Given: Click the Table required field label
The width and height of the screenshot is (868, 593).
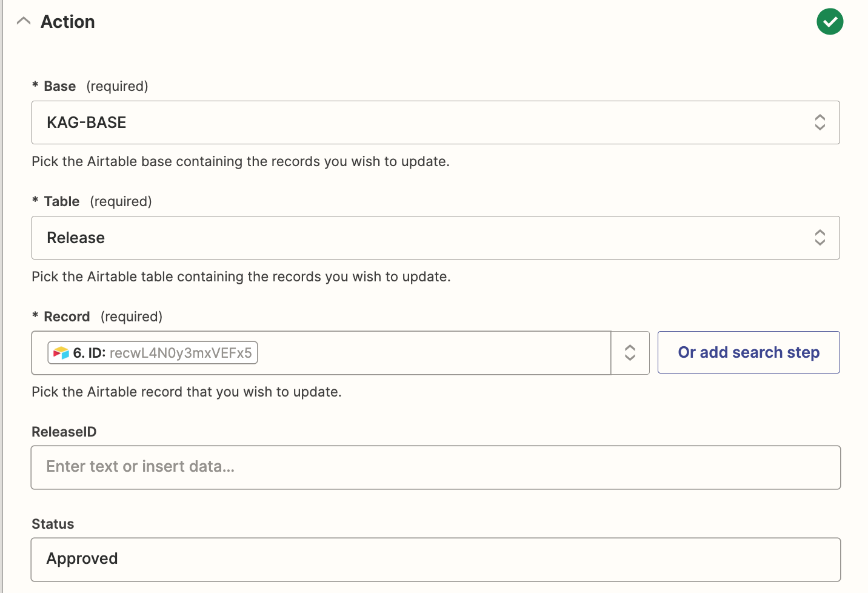Looking at the screenshot, I should pyautogui.click(x=61, y=201).
